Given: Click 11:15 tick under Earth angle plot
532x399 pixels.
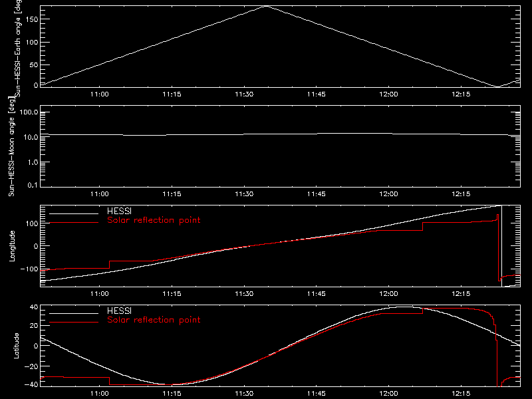Looking at the screenshot, I should click(x=172, y=94).
